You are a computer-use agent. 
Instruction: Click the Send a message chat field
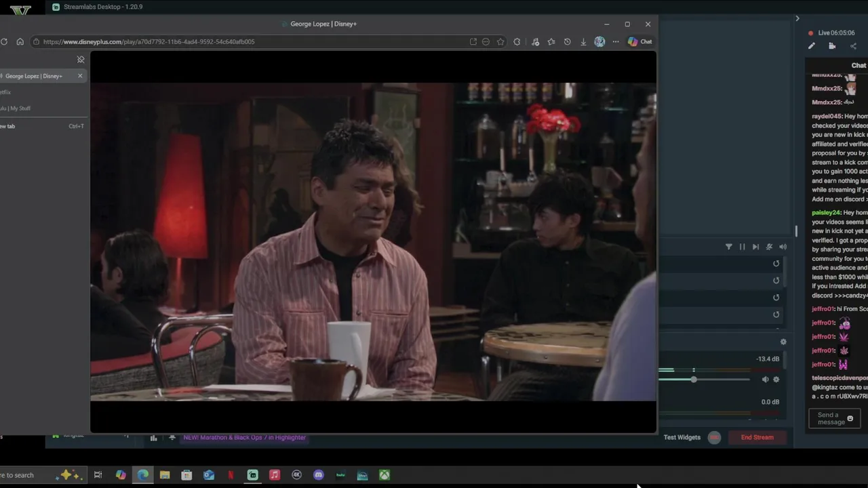[834, 418]
